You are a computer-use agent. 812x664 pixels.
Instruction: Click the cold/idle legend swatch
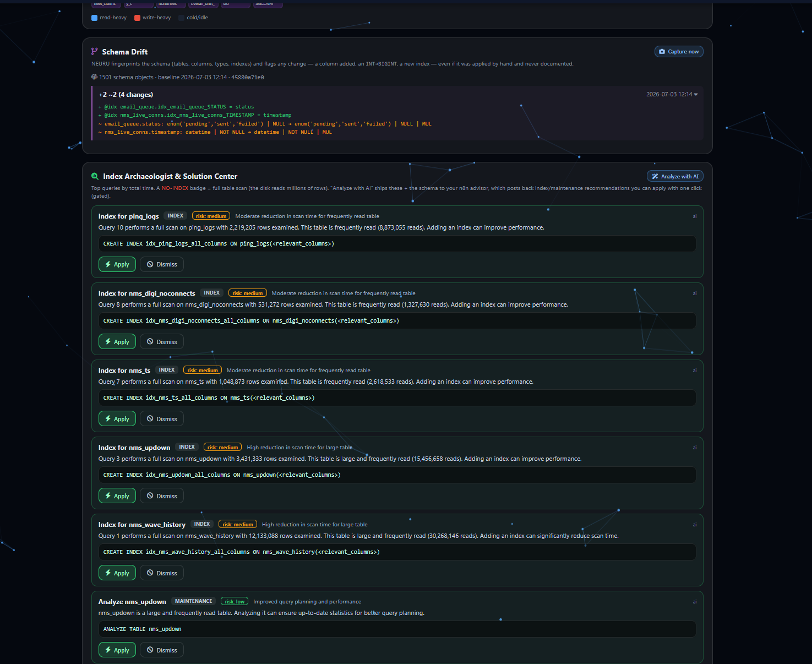click(x=181, y=18)
